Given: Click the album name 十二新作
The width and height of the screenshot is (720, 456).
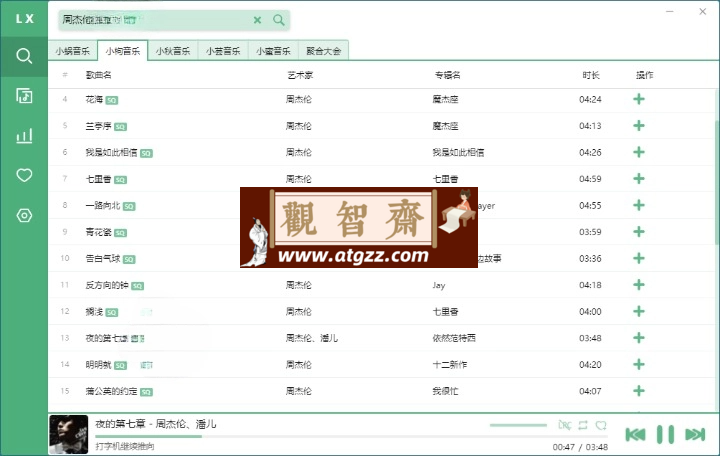Looking at the screenshot, I should click(450, 365).
